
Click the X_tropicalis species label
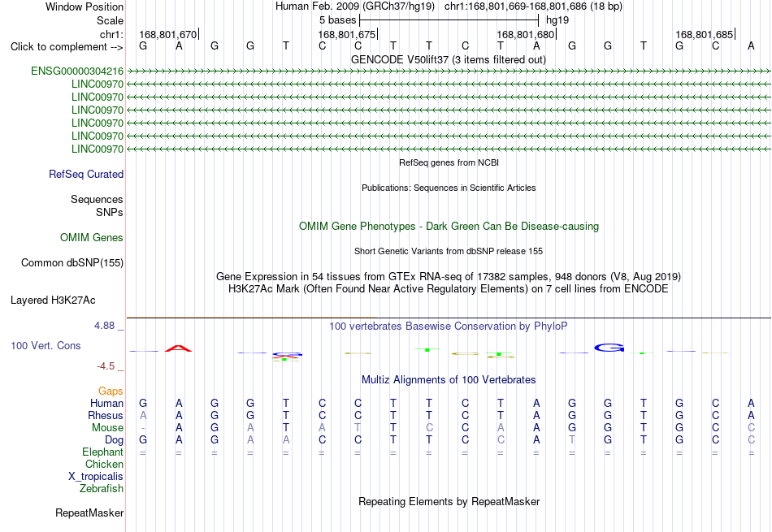point(96,477)
